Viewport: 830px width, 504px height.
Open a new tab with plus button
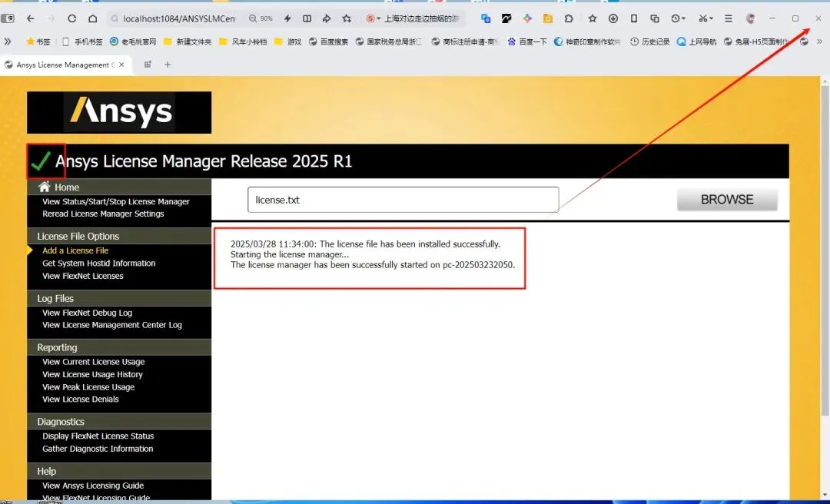168,65
